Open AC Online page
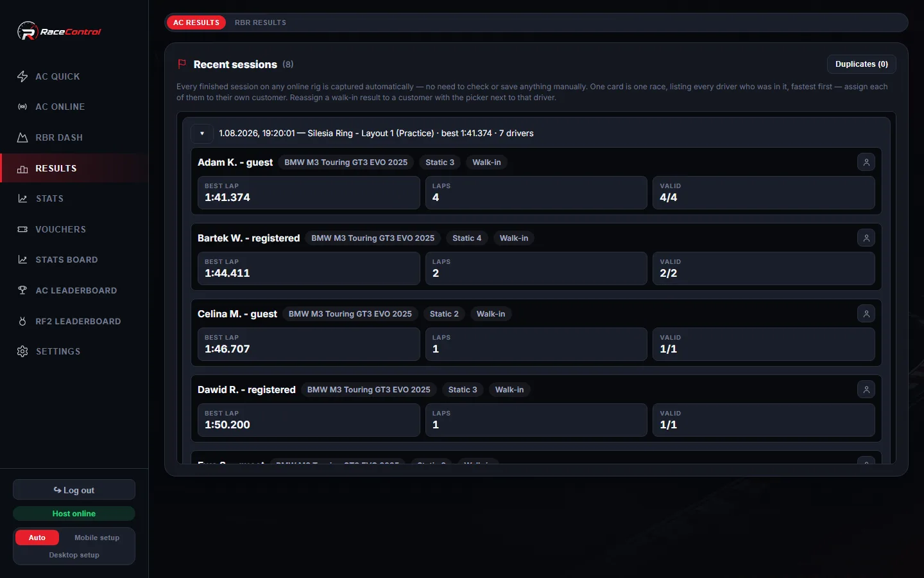The image size is (924, 578). pyautogui.click(x=74, y=107)
